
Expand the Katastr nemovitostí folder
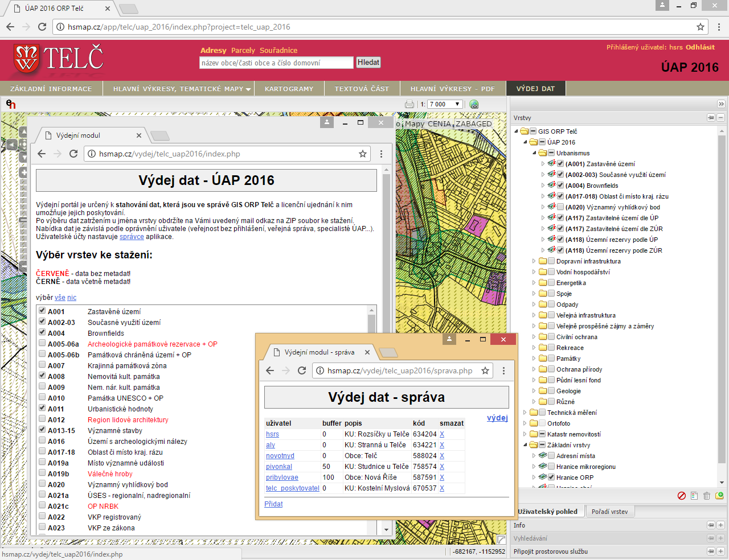click(525, 434)
